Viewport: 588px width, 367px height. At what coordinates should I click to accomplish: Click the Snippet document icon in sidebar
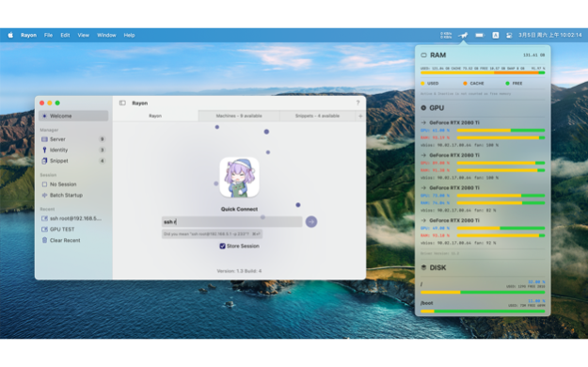point(44,161)
